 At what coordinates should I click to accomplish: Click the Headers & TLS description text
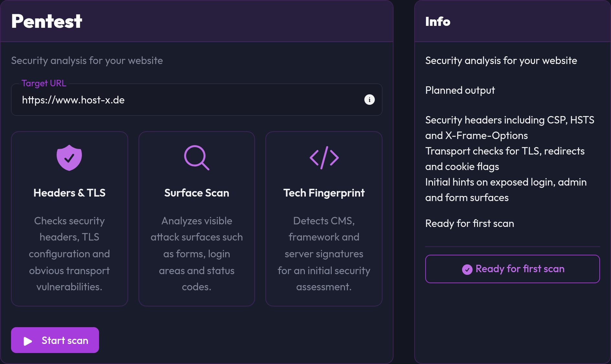69,254
